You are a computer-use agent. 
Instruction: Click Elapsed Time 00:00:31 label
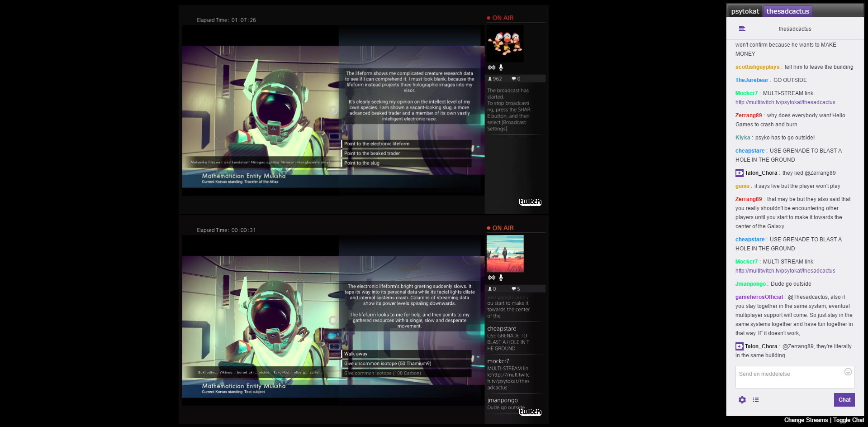pyautogui.click(x=226, y=230)
